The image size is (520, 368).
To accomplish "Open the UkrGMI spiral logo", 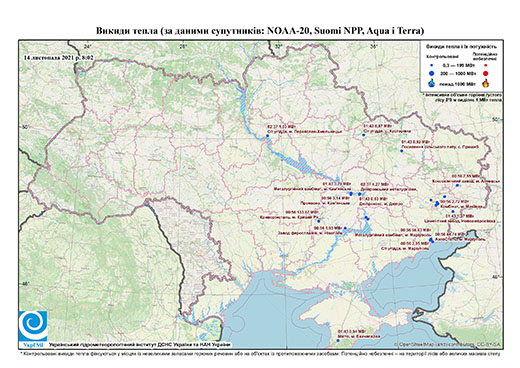I will coord(33,326).
